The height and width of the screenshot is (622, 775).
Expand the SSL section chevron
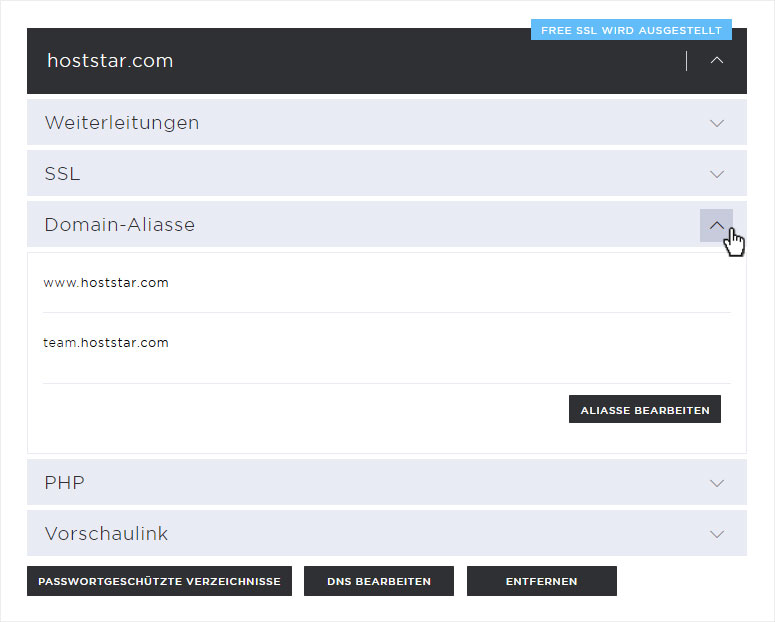tap(717, 174)
